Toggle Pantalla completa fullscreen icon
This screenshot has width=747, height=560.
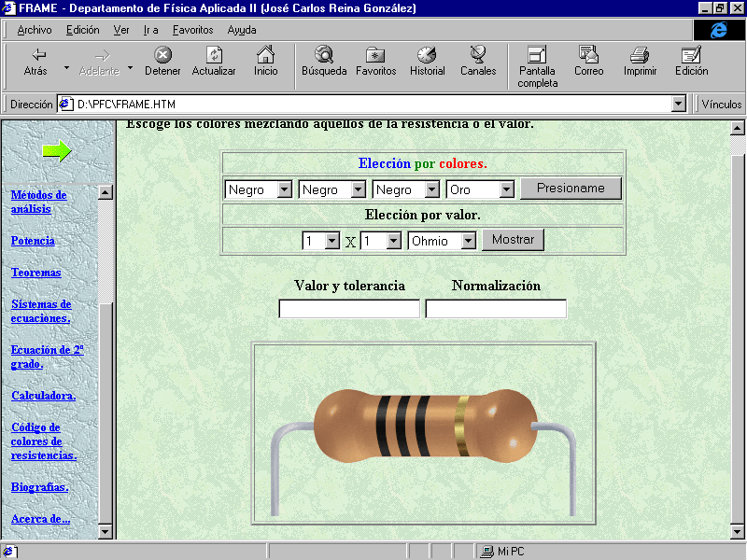(537, 55)
